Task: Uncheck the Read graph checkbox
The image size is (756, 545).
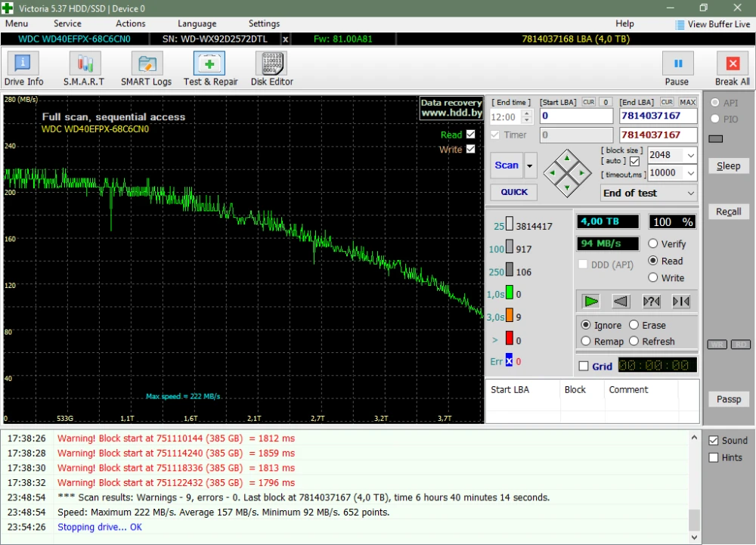Action: (x=471, y=135)
